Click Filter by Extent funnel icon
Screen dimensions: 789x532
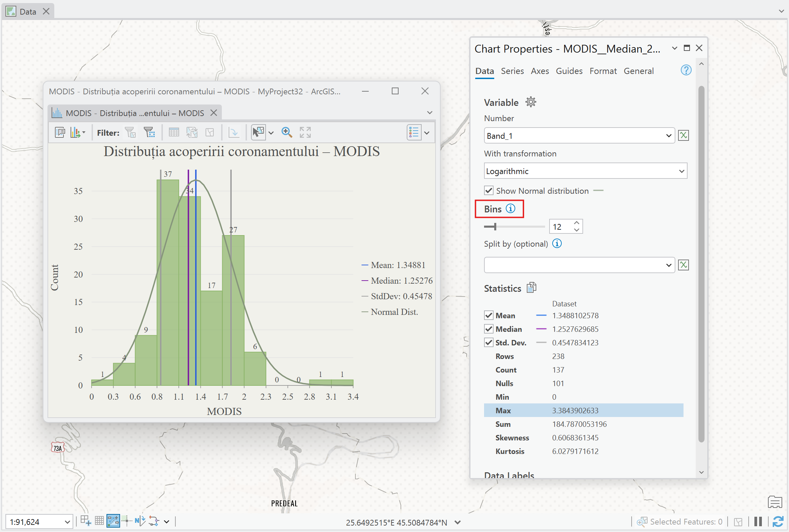point(149,132)
